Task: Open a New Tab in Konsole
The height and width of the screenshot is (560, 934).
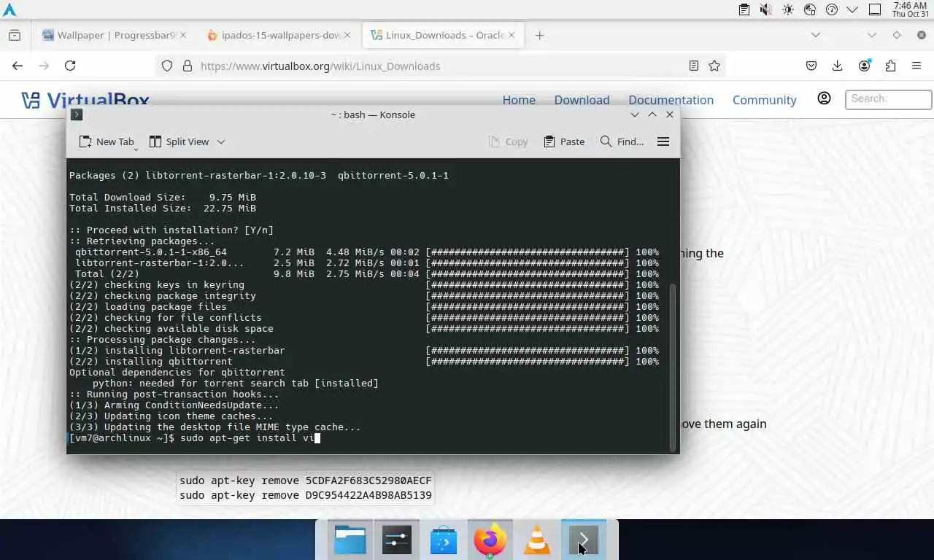Action: click(x=107, y=141)
